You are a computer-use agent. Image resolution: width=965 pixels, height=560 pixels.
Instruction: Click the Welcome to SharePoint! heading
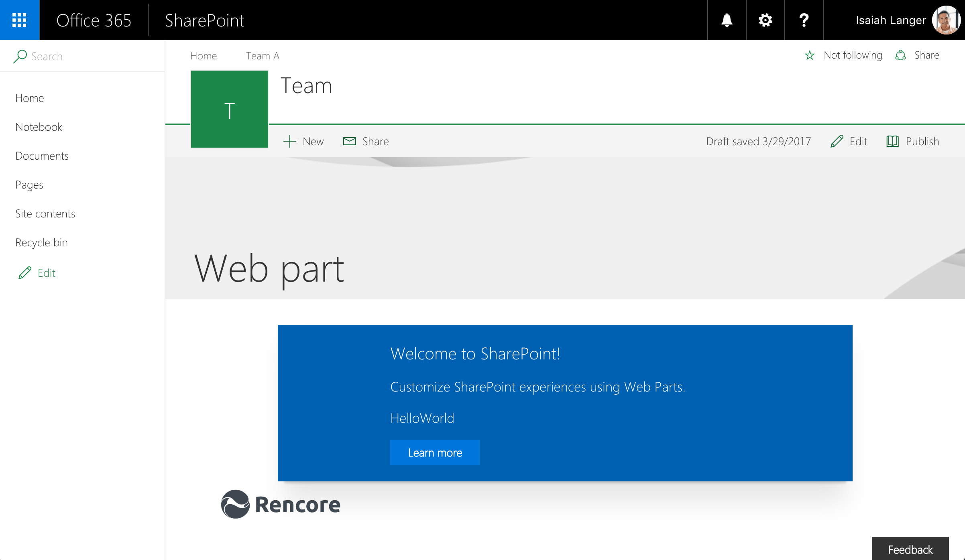[x=475, y=353]
